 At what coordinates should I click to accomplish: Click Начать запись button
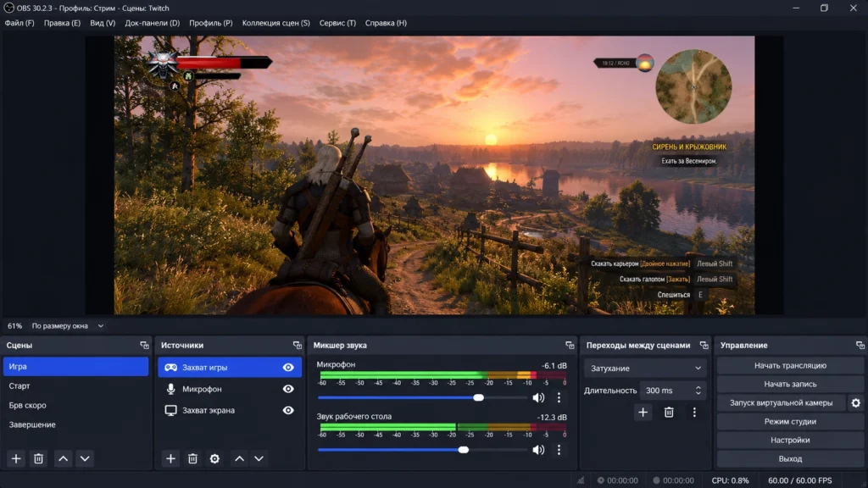pyautogui.click(x=790, y=384)
